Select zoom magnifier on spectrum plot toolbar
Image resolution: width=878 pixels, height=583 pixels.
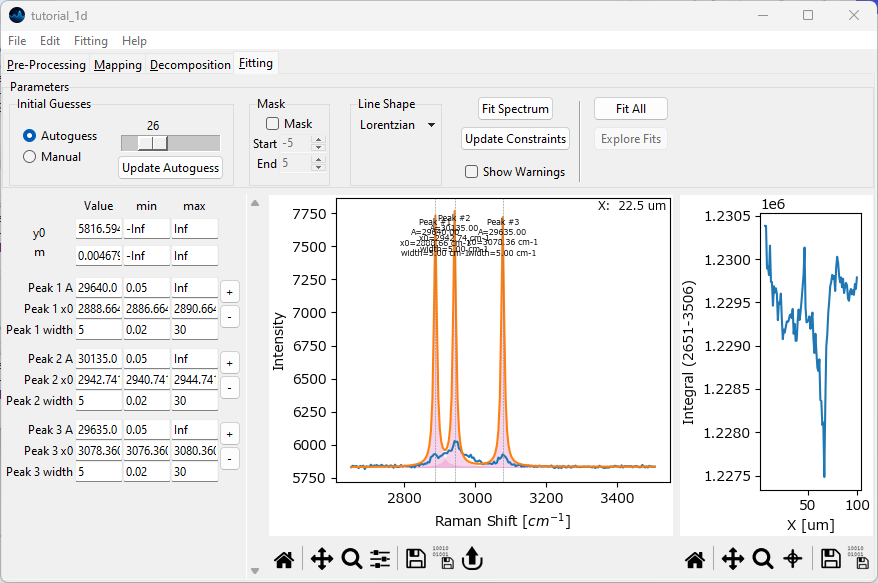click(x=351, y=559)
